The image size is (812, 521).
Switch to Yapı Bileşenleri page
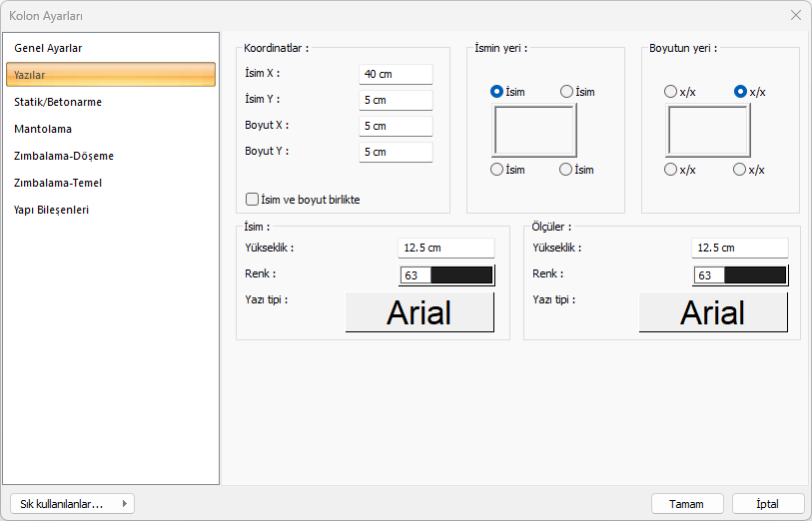(52, 210)
